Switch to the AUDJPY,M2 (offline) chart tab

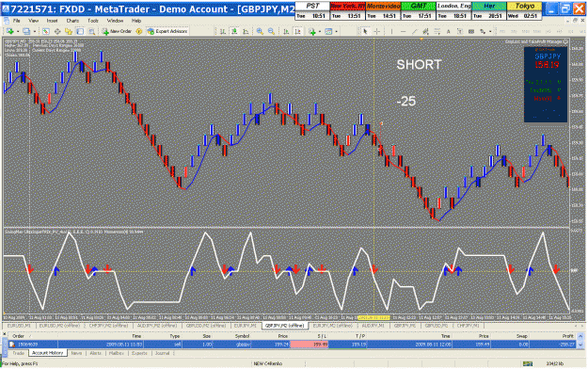(156, 326)
